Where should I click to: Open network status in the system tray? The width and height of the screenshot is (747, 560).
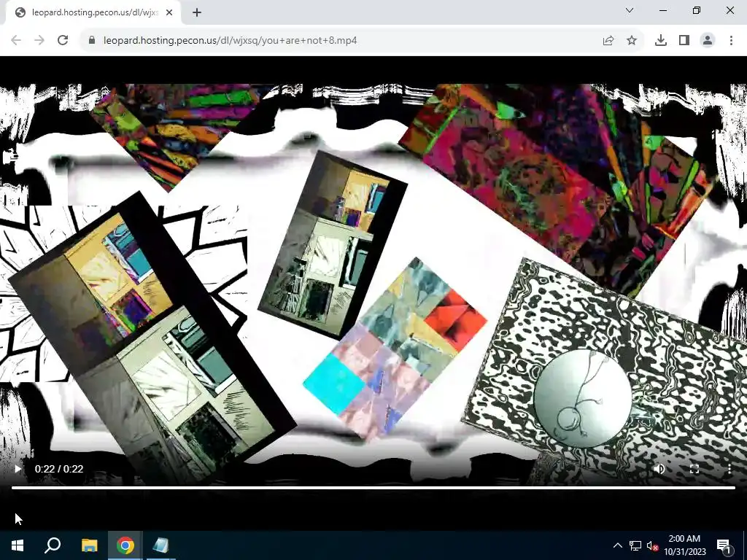pos(635,545)
